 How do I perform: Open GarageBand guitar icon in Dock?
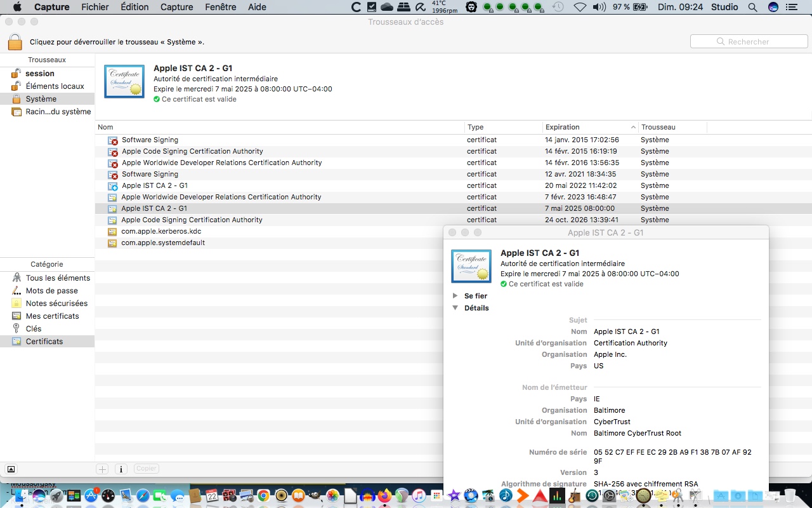coord(575,495)
